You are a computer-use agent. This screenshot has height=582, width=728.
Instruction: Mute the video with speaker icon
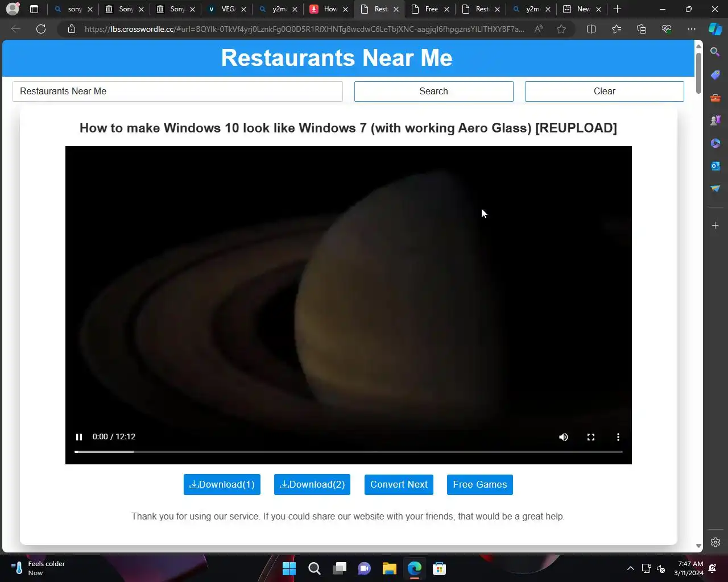[x=564, y=437]
